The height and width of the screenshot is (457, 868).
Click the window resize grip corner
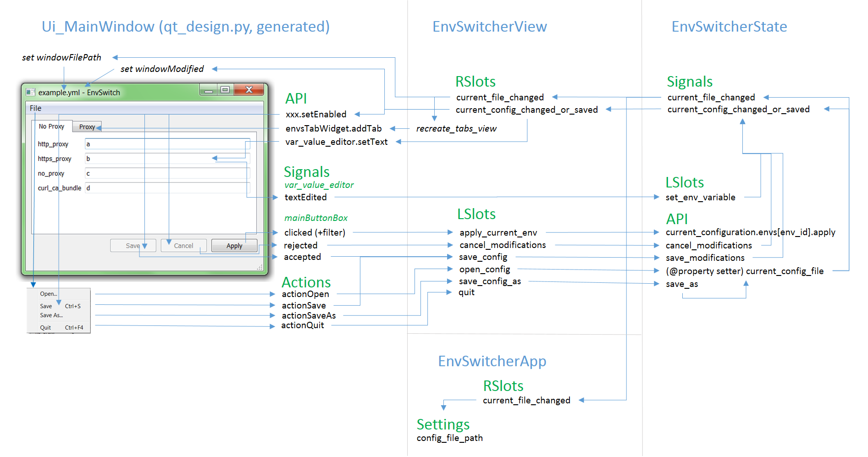pos(260,267)
